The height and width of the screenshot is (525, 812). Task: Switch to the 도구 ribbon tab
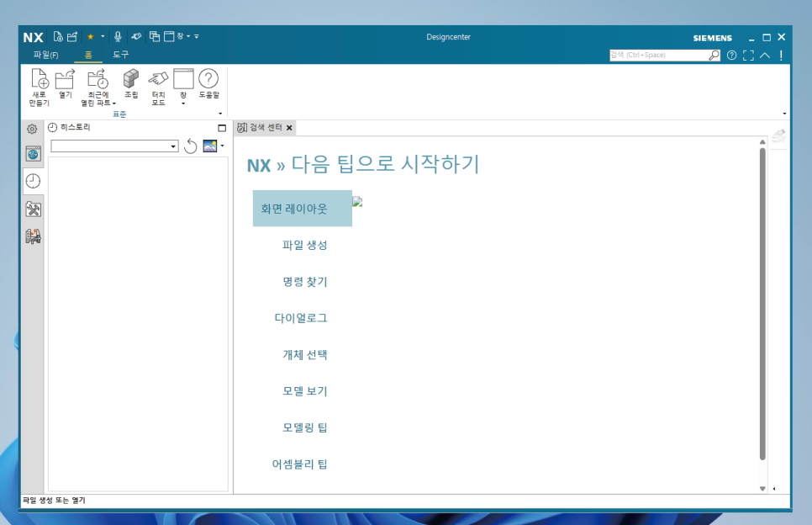[x=121, y=55]
